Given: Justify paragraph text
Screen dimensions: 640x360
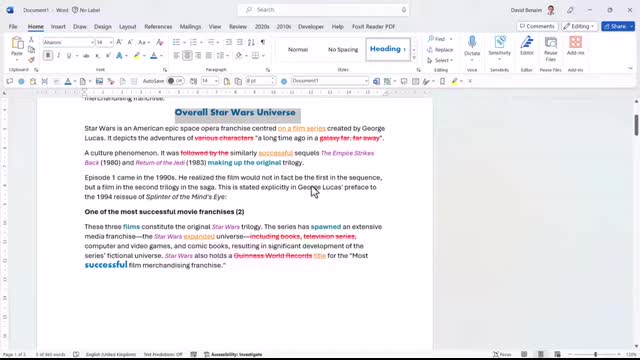Looking at the screenshot, I should coord(209,56).
